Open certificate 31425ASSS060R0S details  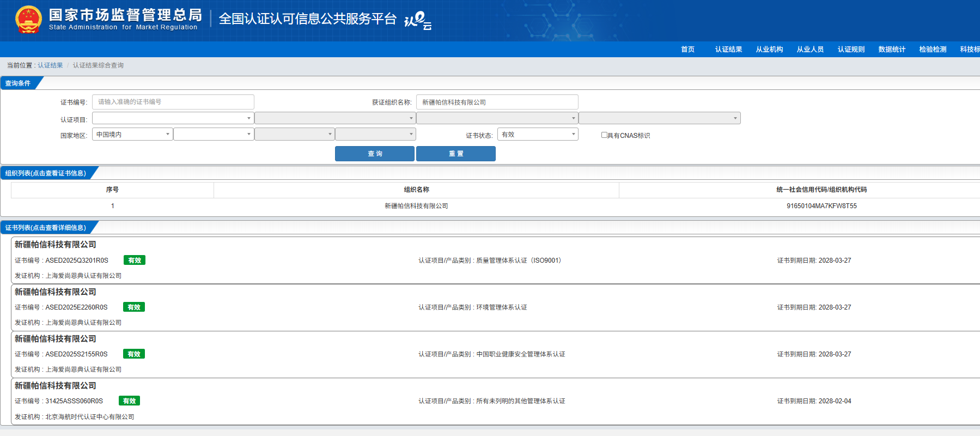point(74,401)
